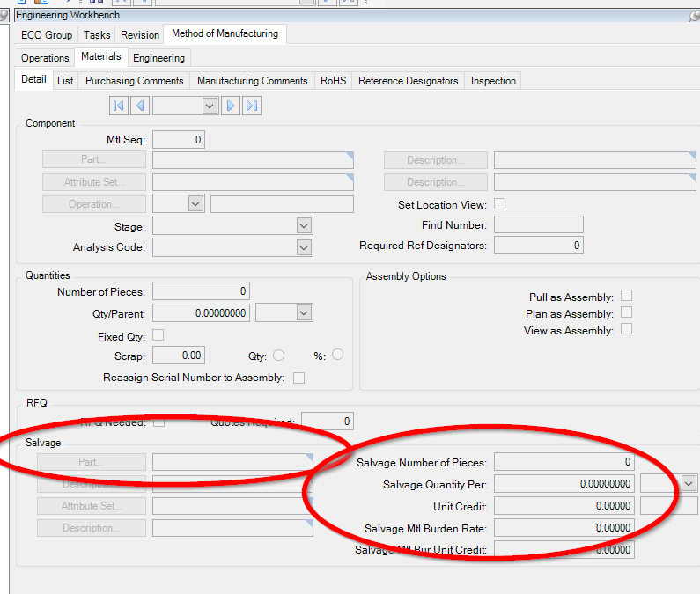The height and width of the screenshot is (594, 700).
Task: Click the Salvage Attribute Set... button
Action: 92,506
